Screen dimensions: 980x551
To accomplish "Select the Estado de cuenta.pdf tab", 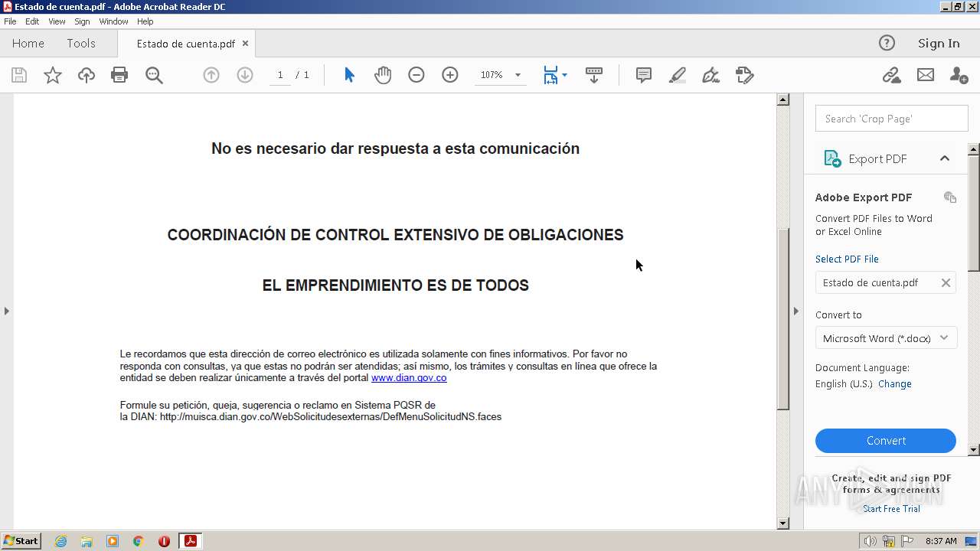I will coord(185,44).
